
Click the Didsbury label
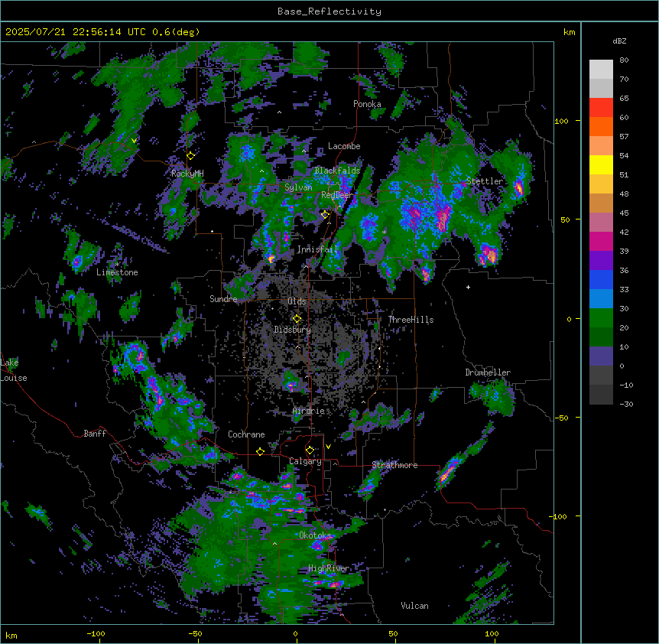pos(292,330)
